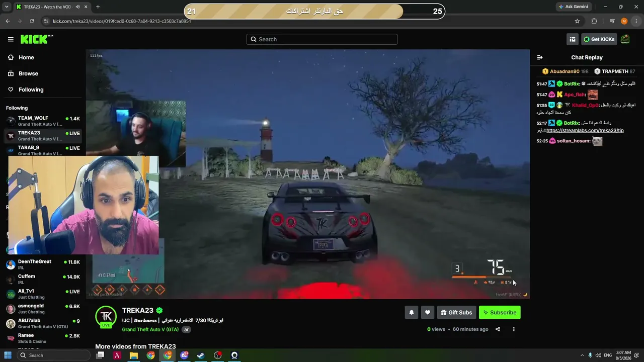Open the Kick store icon next to Get KICKs
The width and height of the screenshot is (644, 362).
[x=573, y=39]
